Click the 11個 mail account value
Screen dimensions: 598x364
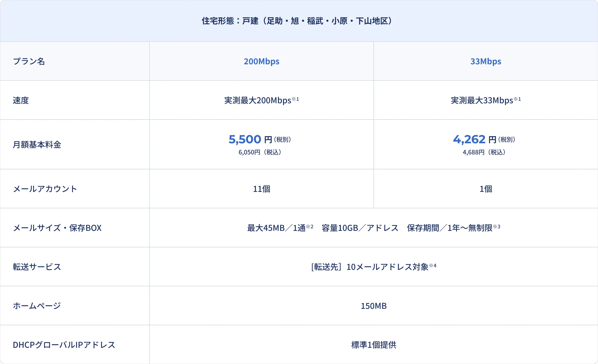coord(261,189)
